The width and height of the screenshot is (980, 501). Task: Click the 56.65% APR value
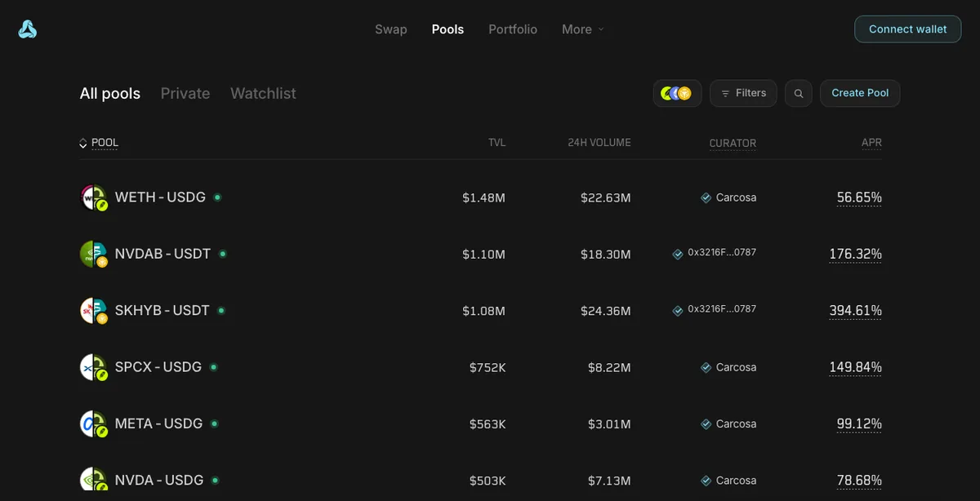point(859,197)
